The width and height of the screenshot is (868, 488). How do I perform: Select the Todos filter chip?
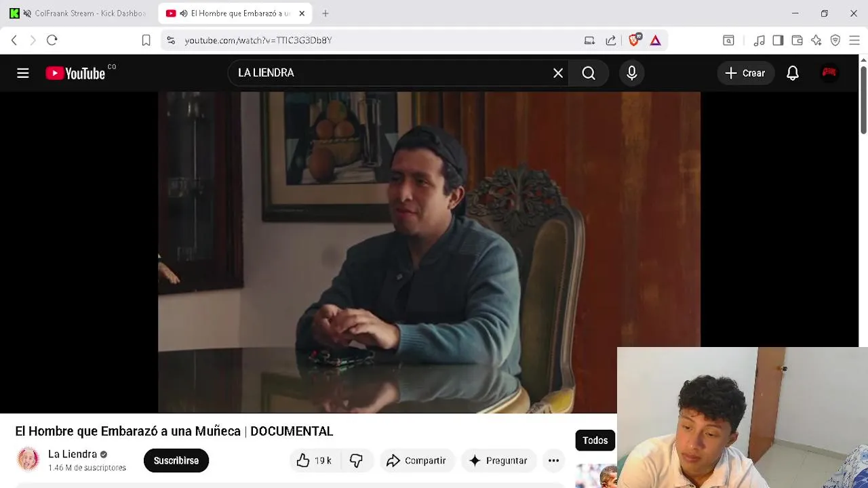pos(595,441)
